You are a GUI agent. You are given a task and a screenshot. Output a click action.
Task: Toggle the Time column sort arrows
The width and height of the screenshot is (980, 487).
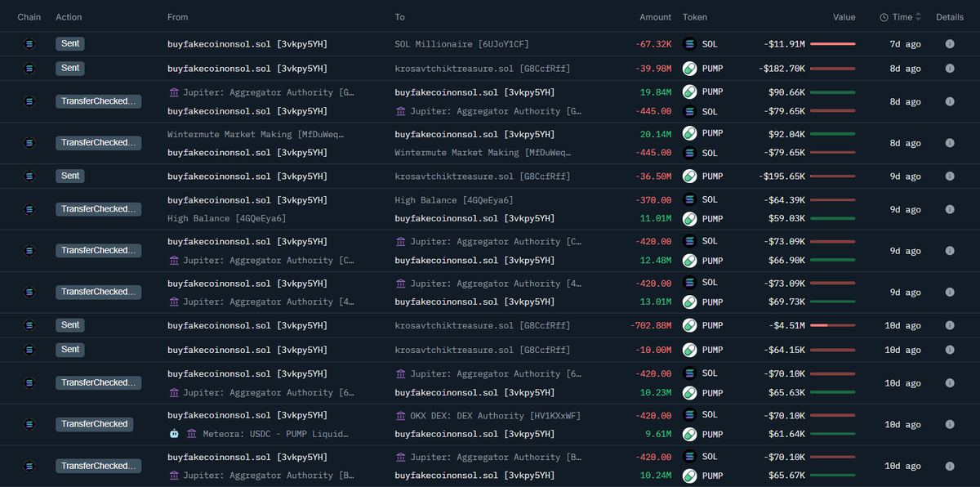(919, 17)
